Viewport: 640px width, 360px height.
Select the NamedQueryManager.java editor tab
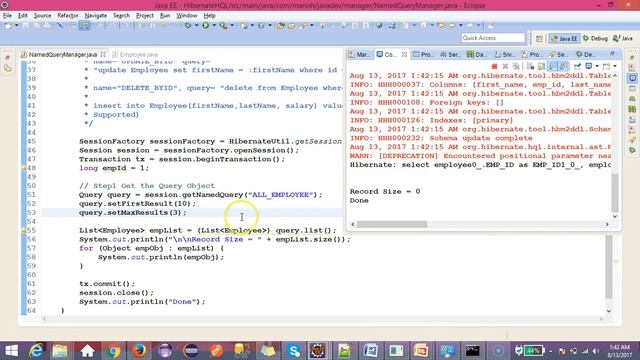coord(63,54)
